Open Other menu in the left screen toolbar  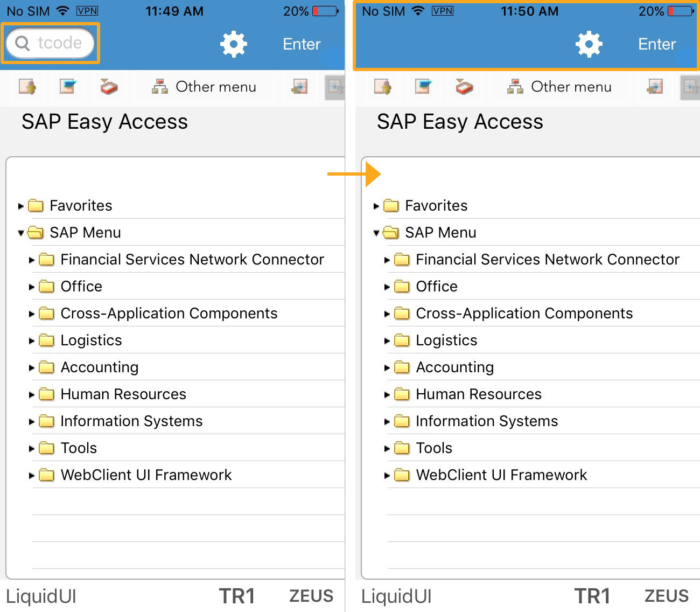pos(205,87)
